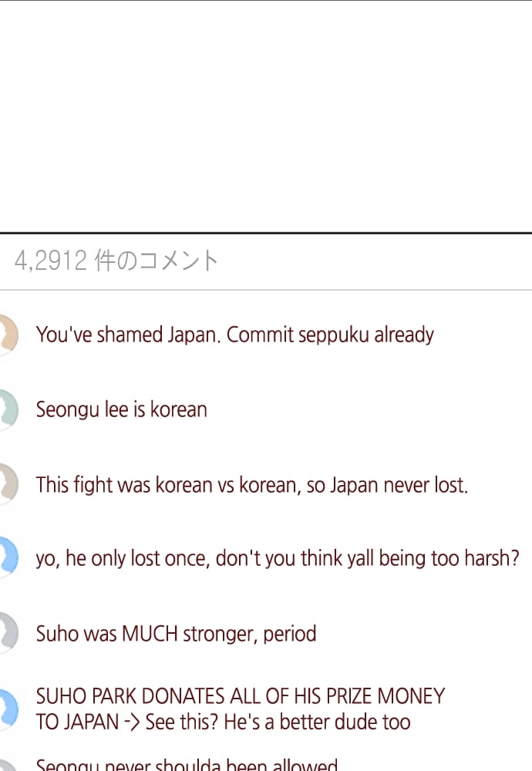Viewport: 532px width, 771px height.
Task: Open the SUHO PARK DONATES prize money comment
Action: tap(241, 709)
